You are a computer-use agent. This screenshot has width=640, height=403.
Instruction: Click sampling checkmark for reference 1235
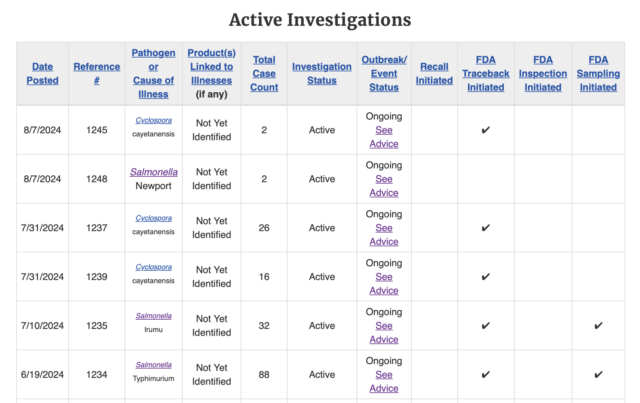[x=598, y=326]
